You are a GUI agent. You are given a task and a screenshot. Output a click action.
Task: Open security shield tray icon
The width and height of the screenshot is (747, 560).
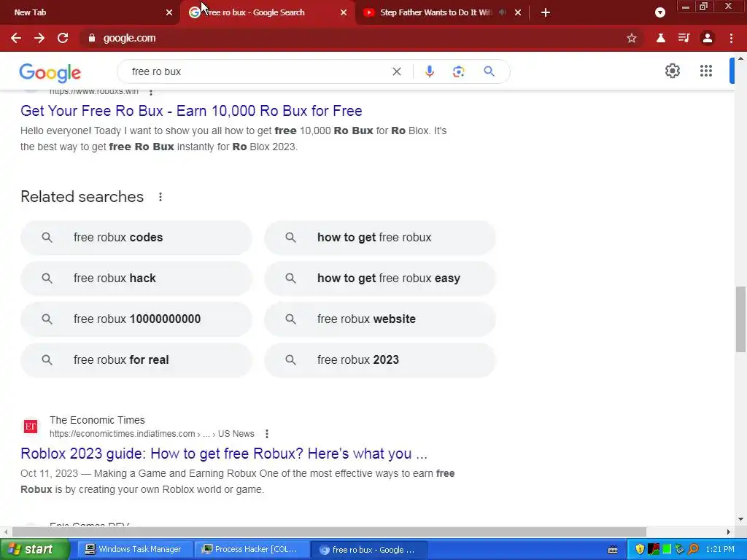click(640, 550)
